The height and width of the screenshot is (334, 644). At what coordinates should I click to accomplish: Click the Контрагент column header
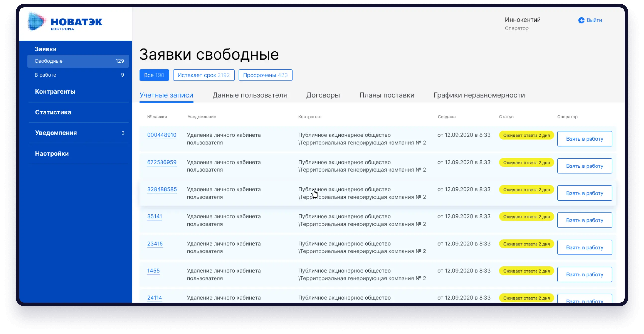click(x=310, y=117)
